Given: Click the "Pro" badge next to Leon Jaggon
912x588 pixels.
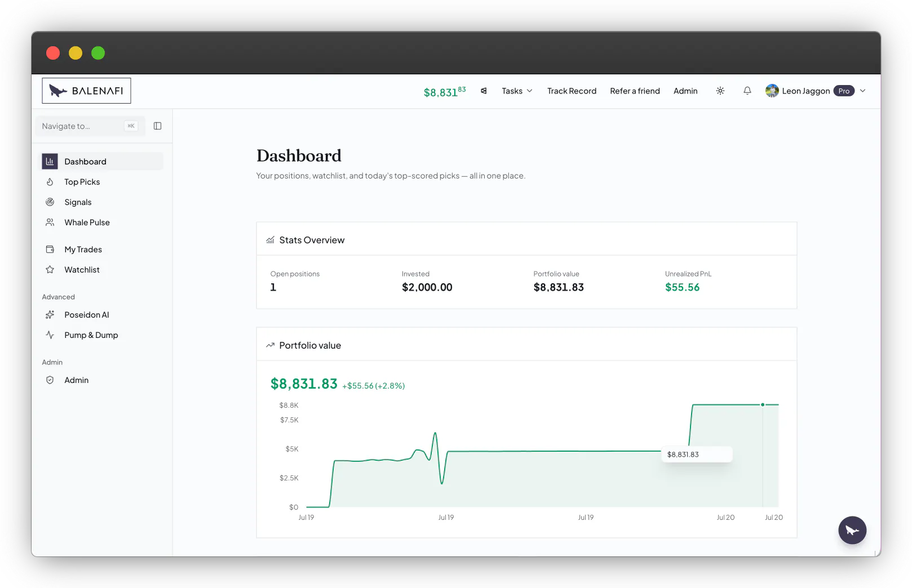Looking at the screenshot, I should (844, 91).
